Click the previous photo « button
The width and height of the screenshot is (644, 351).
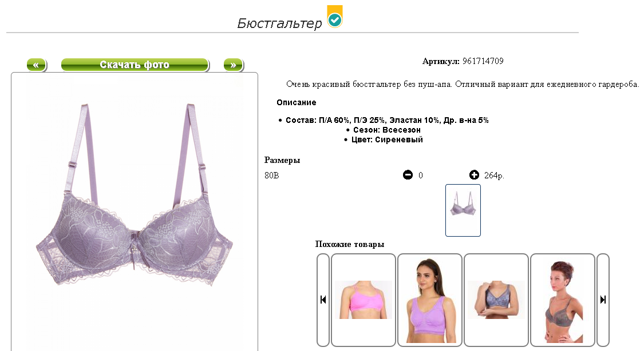click(x=36, y=65)
